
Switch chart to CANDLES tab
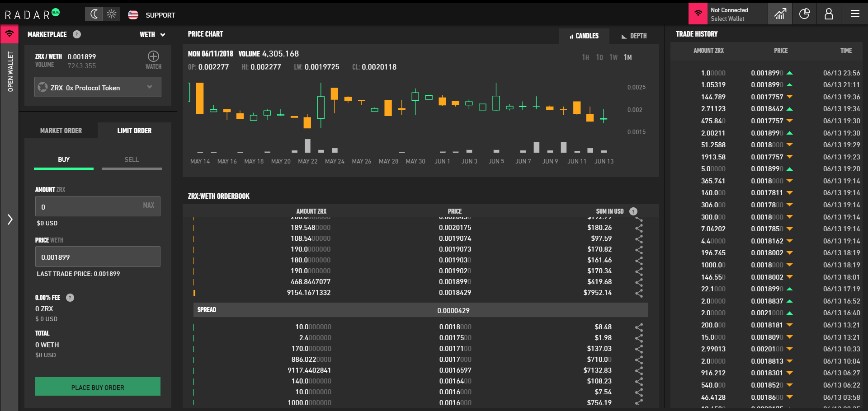point(584,36)
